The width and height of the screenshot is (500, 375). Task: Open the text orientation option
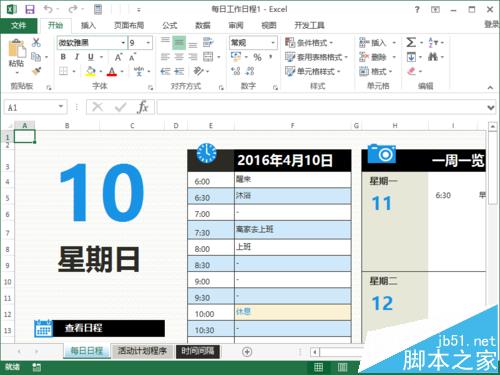199,71
